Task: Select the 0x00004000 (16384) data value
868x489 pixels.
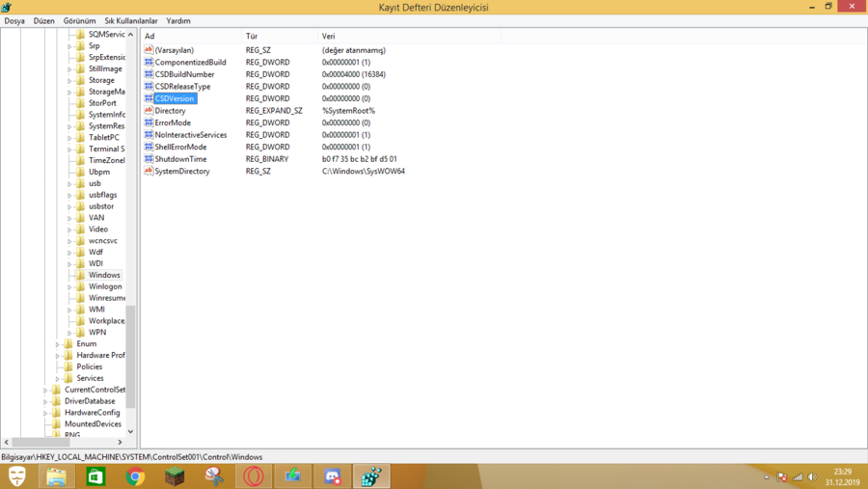Action: [x=354, y=74]
